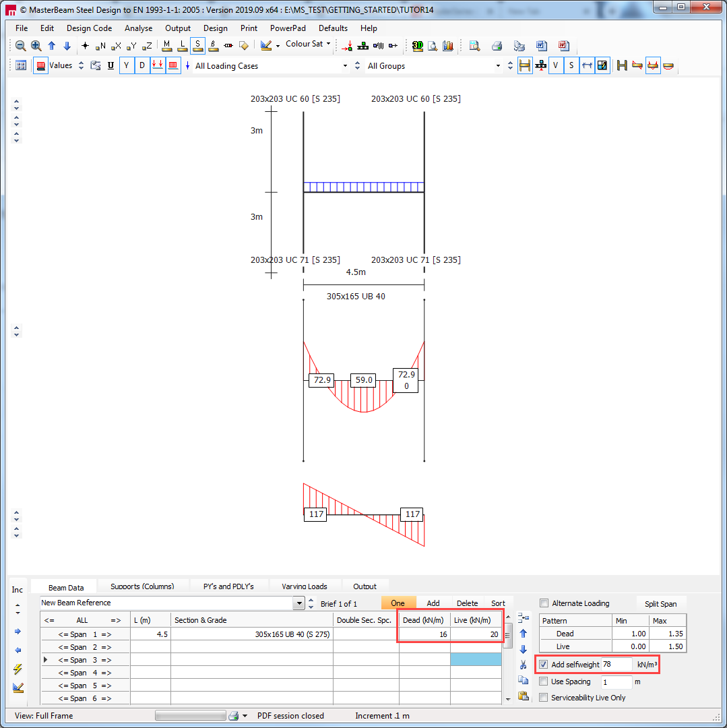
Task: Click the zoom in magnifier icon
Action: pos(36,46)
